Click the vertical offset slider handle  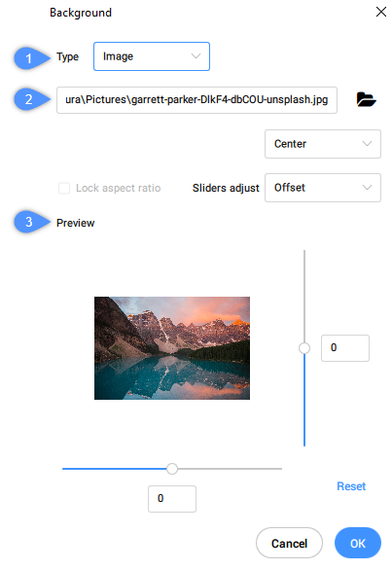coord(304,348)
